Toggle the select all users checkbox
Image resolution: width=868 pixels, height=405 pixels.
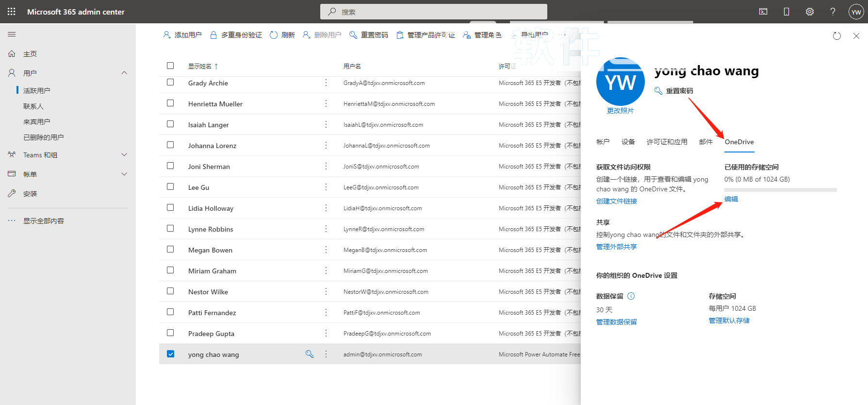(x=170, y=66)
